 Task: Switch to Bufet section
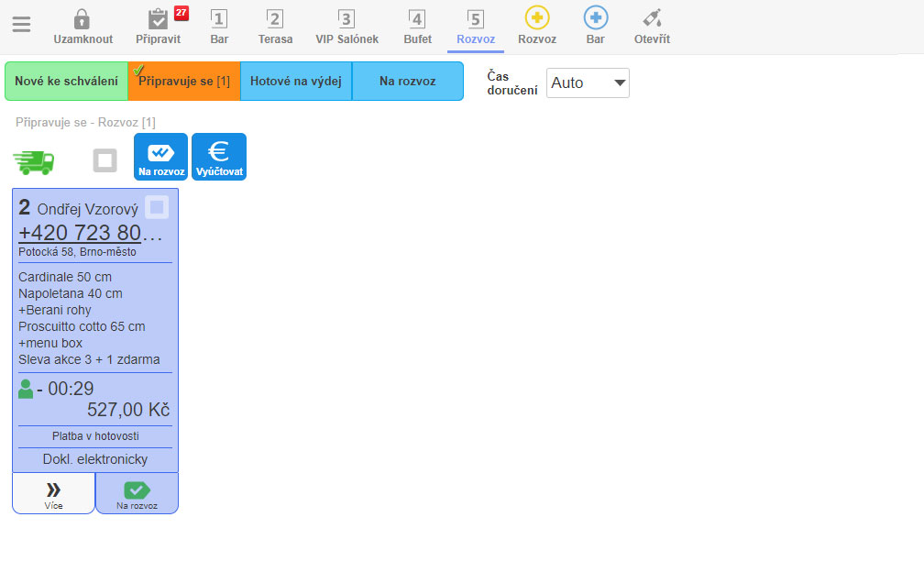coord(417,26)
